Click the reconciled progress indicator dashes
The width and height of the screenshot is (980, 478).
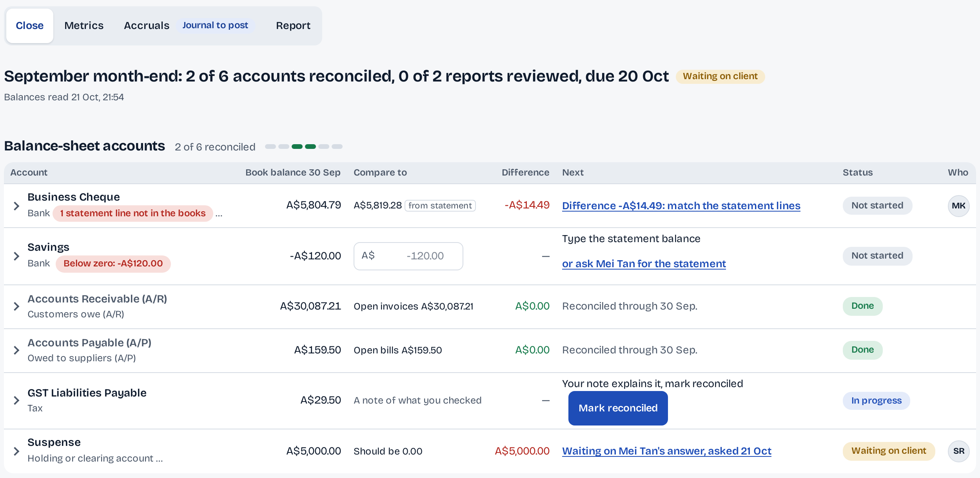tap(304, 147)
